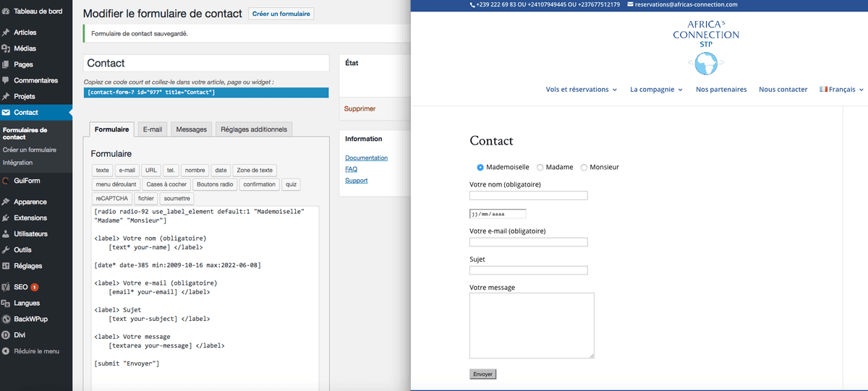Insert a URL tag
868x391 pixels.
tap(151, 171)
